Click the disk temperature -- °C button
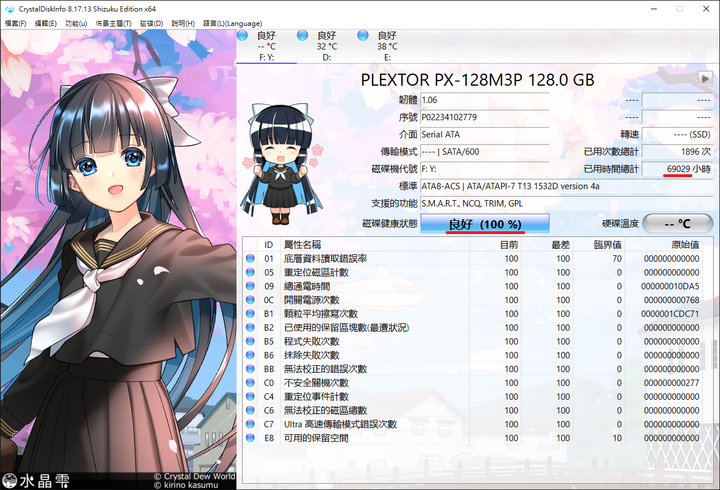 pyautogui.click(x=678, y=224)
